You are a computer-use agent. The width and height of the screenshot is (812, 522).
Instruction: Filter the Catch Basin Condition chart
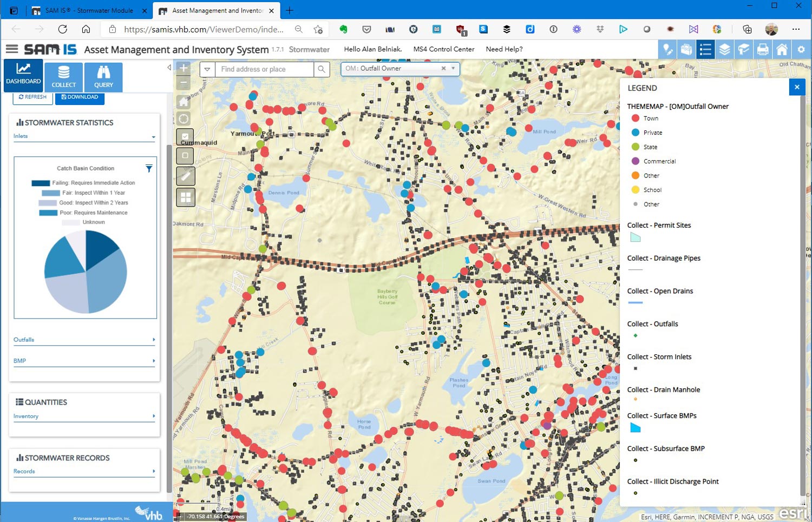[x=149, y=169]
